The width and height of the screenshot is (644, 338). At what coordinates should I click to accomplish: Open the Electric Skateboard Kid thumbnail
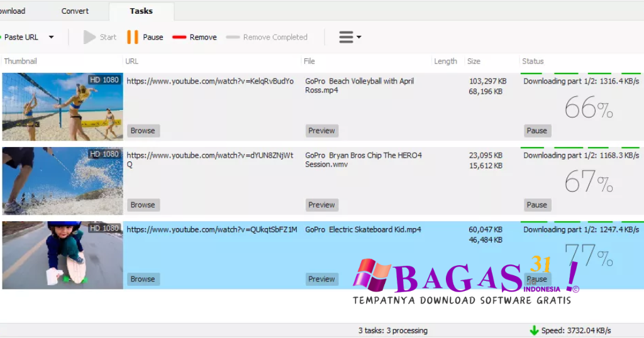(x=62, y=255)
